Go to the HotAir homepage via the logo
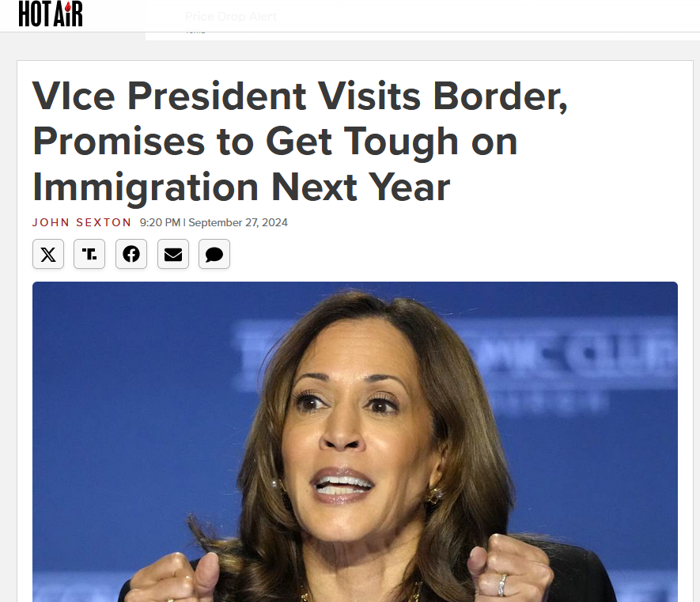Image resolution: width=700 pixels, height=602 pixels. click(51, 14)
